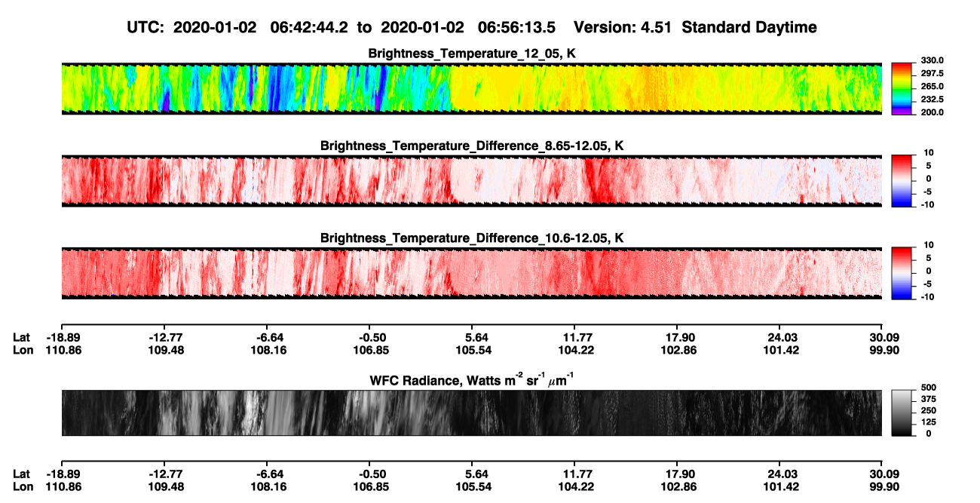Click the 265.0 colorbar label

[x=930, y=87]
